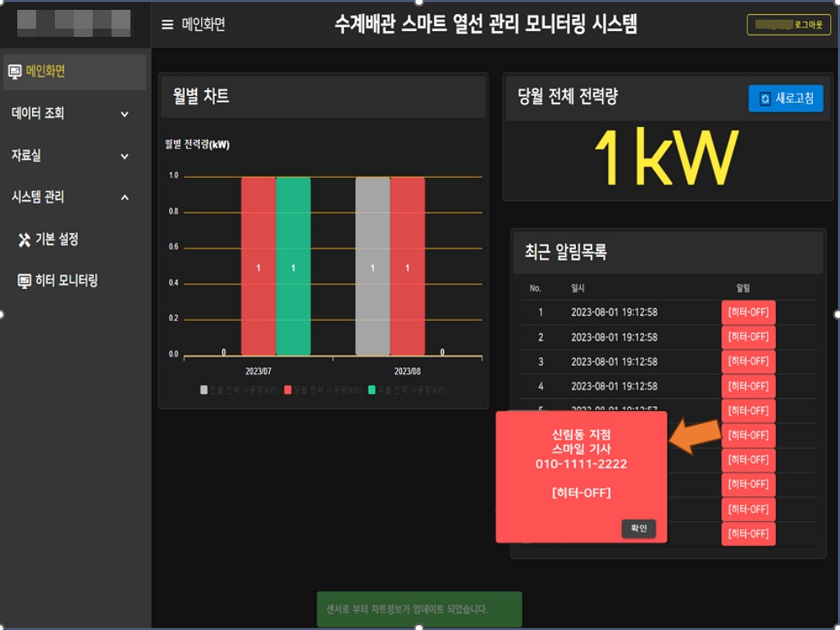Click the 로그아웃 button
The width and height of the screenshot is (840, 630).
(x=788, y=25)
